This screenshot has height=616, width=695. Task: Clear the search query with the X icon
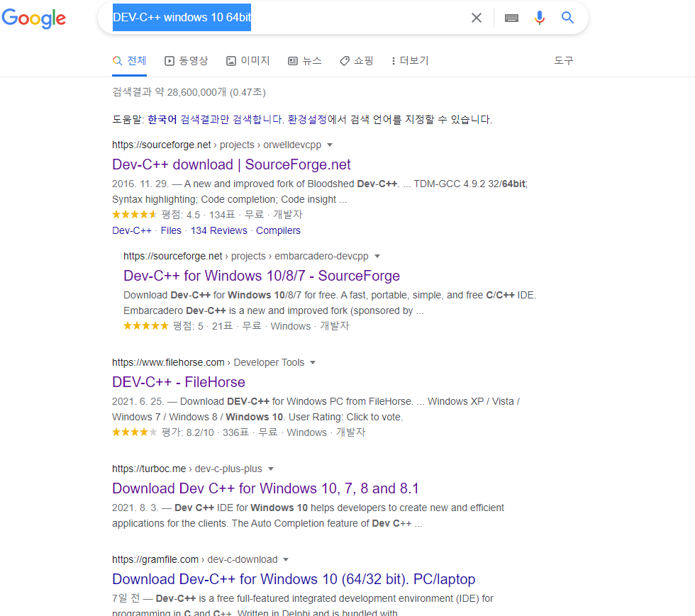click(x=477, y=18)
